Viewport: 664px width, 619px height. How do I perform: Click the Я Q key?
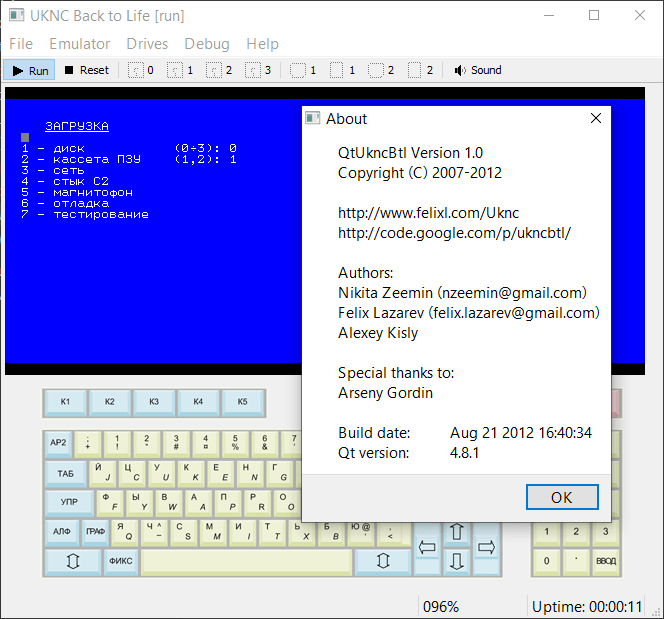(x=125, y=532)
